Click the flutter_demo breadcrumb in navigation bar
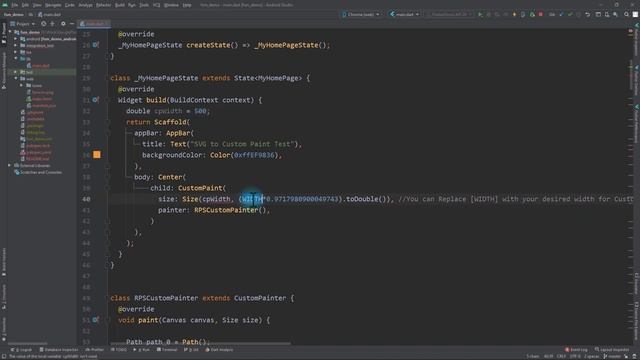 point(14,15)
